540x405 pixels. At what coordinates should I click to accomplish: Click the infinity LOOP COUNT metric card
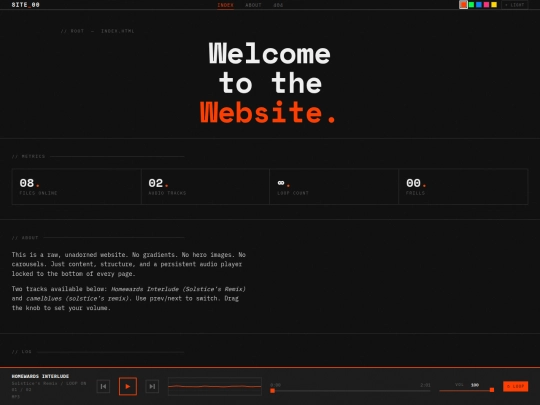pyautogui.click(x=334, y=187)
